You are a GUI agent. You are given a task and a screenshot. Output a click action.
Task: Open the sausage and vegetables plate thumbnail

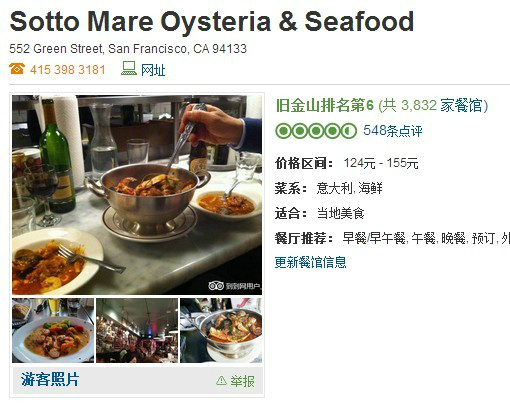coord(53,330)
